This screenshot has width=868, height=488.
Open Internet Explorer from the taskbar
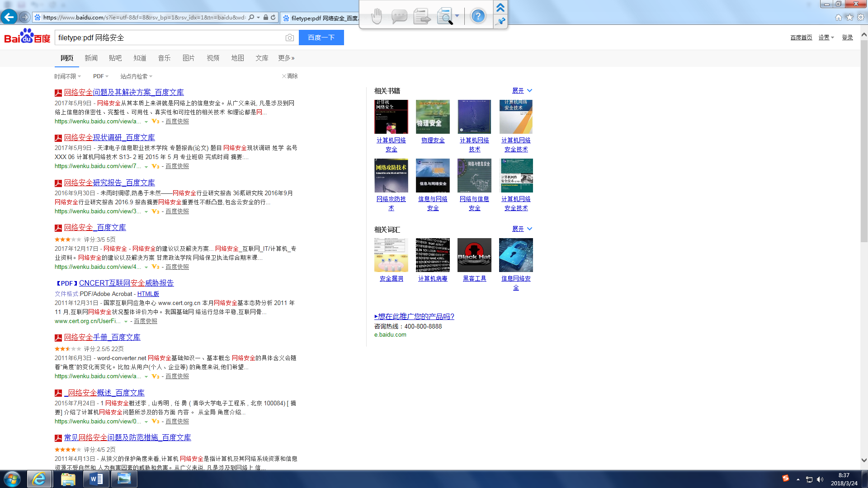39,479
